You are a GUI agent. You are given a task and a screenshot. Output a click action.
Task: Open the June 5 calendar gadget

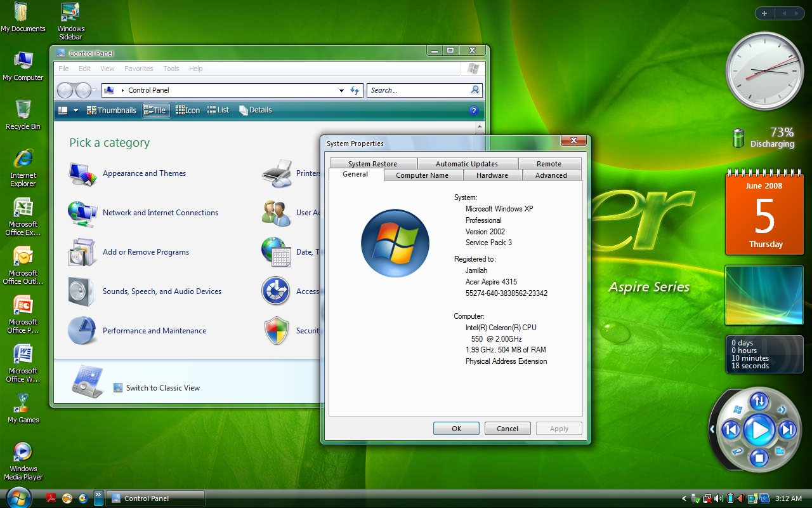(764, 213)
